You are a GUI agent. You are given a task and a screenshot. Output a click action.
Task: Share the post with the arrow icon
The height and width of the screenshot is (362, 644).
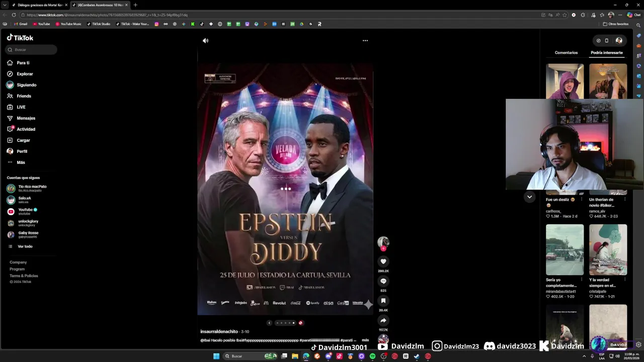(x=383, y=320)
